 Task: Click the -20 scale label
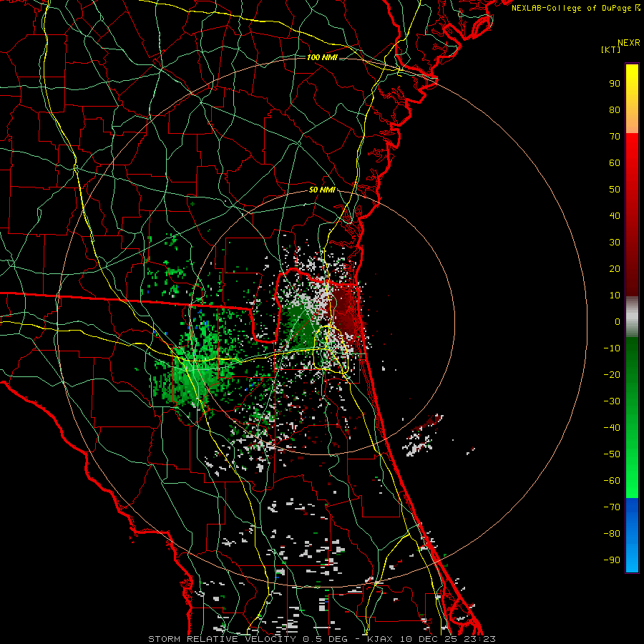pyautogui.click(x=612, y=374)
